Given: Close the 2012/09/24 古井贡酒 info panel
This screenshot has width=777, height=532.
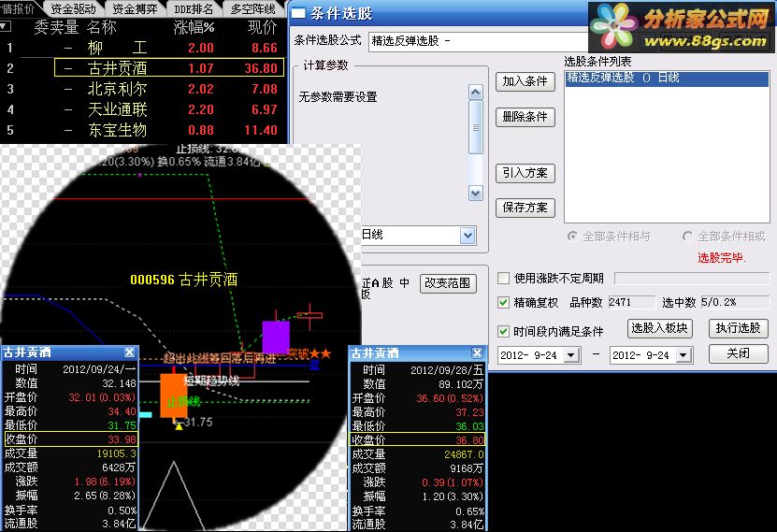Looking at the screenshot, I should pyautogui.click(x=129, y=352).
